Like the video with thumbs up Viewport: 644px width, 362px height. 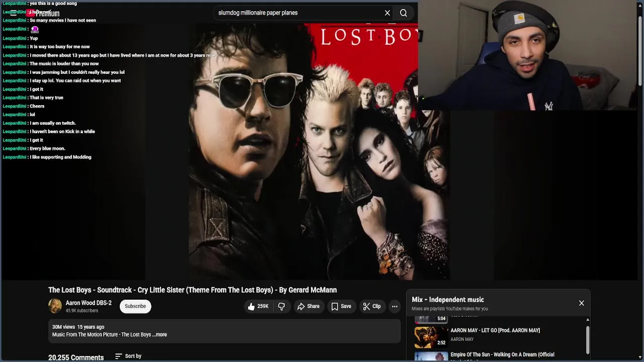pos(258,306)
